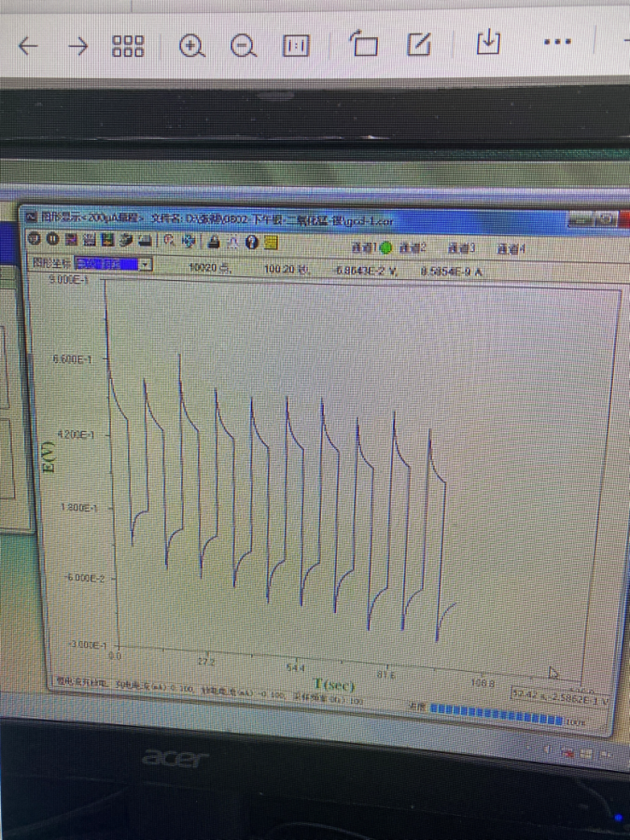Click the first round icon in graph toolbar
The height and width of the screenshot is (840, 630).
pyautogui.click(x=34, y=239)
